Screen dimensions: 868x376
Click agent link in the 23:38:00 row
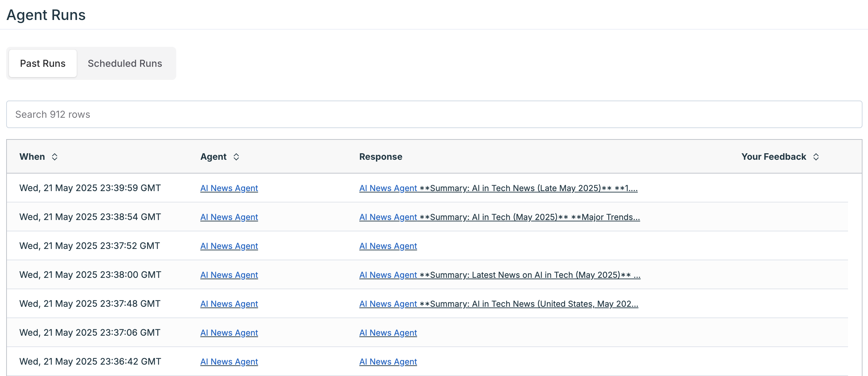tap(229, 275)
